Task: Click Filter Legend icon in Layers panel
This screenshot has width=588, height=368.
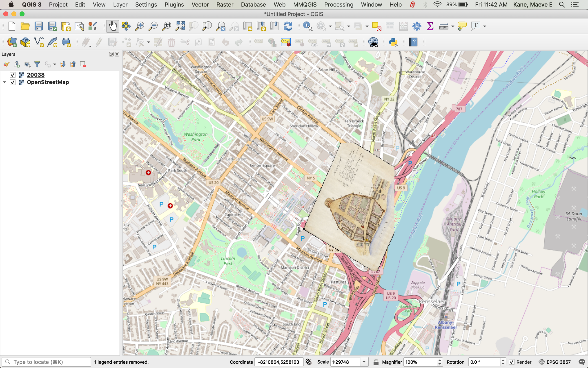Action: tap(37, 64)
